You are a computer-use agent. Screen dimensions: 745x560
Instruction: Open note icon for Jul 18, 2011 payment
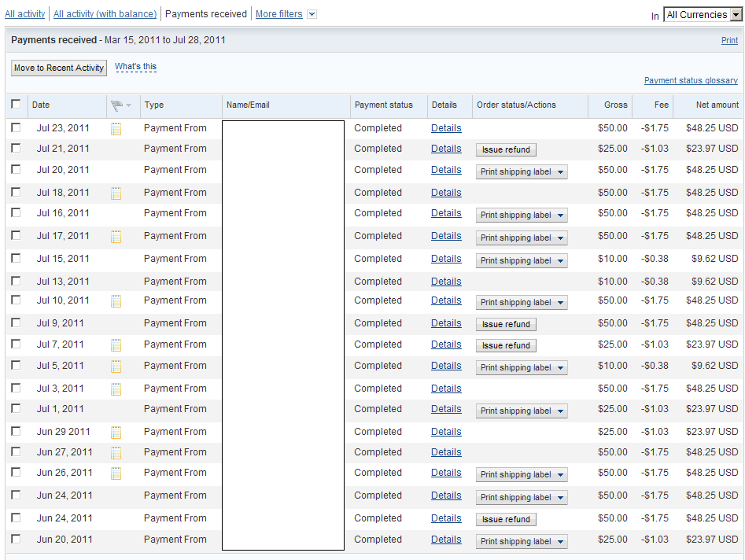pos(116,193)
